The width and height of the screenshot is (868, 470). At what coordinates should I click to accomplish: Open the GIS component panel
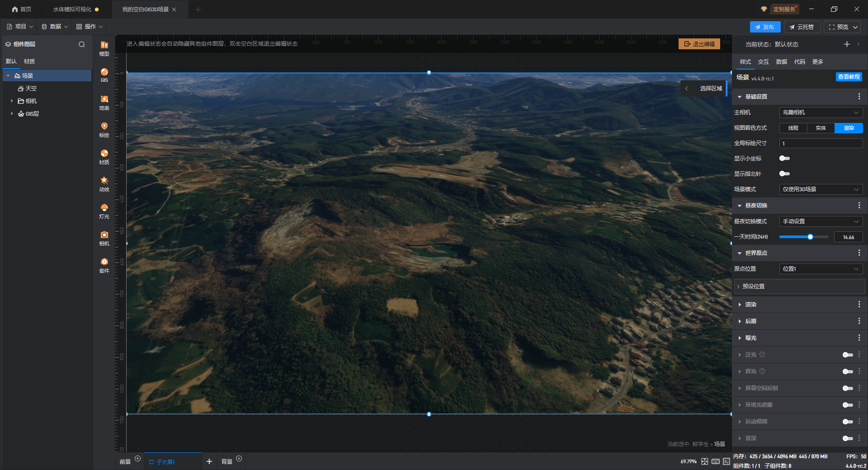pyautogui.click(x=104, y=75)
